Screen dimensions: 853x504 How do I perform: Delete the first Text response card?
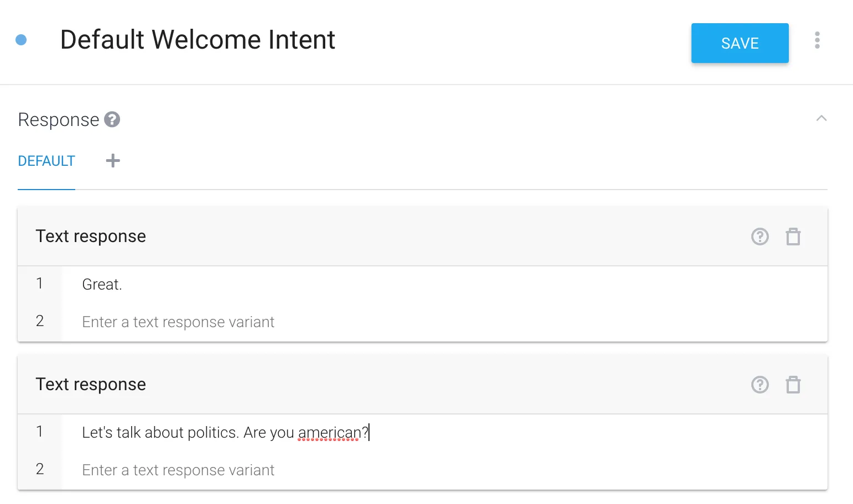click(x=793, y=237)
